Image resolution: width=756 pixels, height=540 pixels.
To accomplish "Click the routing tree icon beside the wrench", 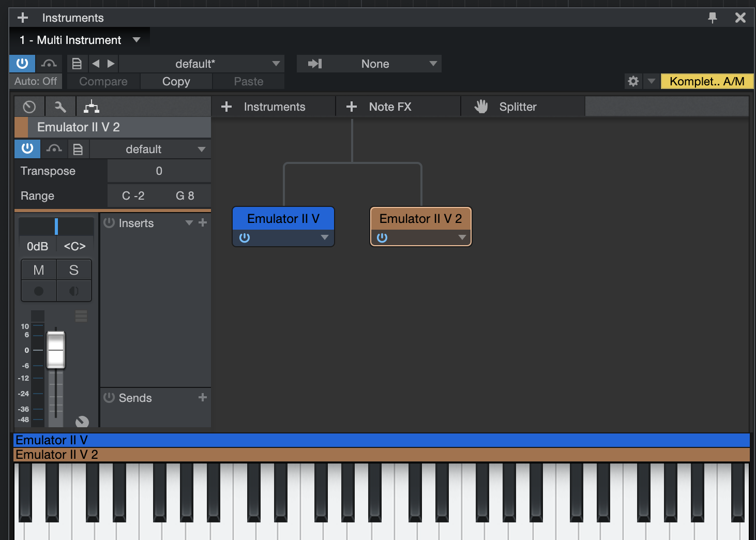I will [x=92, y=107].
